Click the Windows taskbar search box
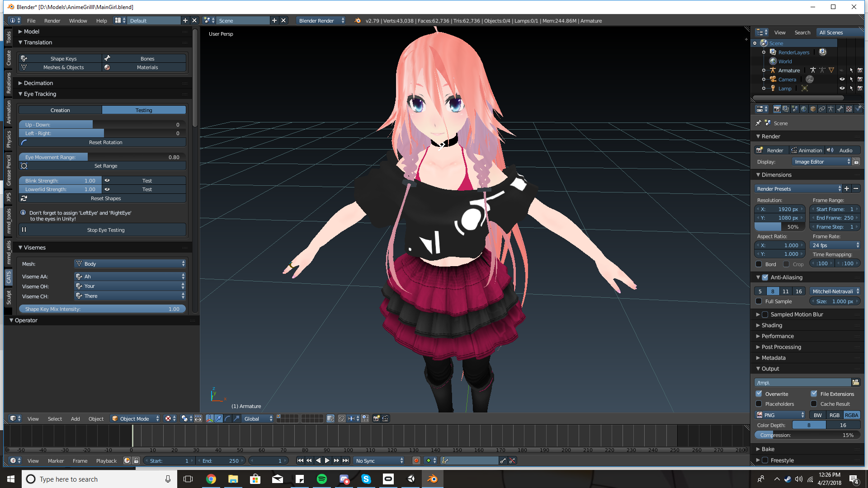The width and height of the screenshot is (868, 488). point(99,479)
